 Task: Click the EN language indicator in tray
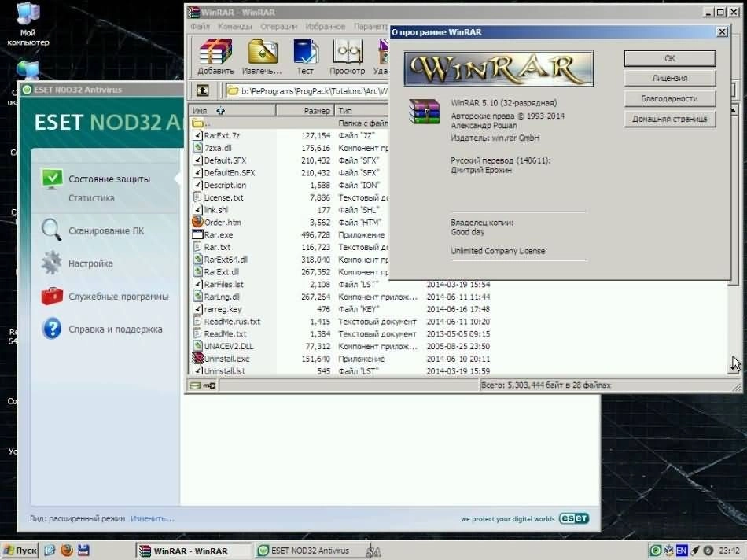pyautogui.click(x=681, y=551)
